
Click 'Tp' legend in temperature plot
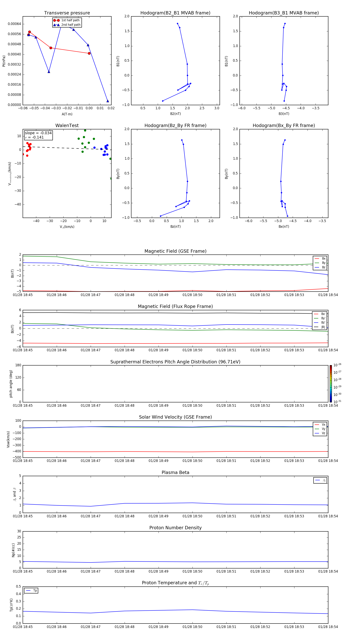point(31,591)
